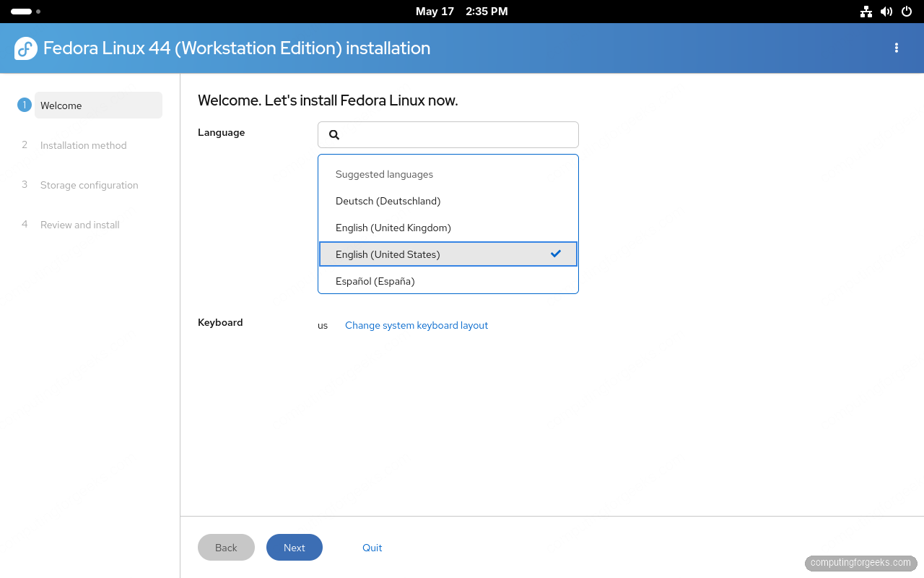Click the search magnifier icon in Language field
The width and height of the screenshot is (924, 578).
[x=334, y=134]
